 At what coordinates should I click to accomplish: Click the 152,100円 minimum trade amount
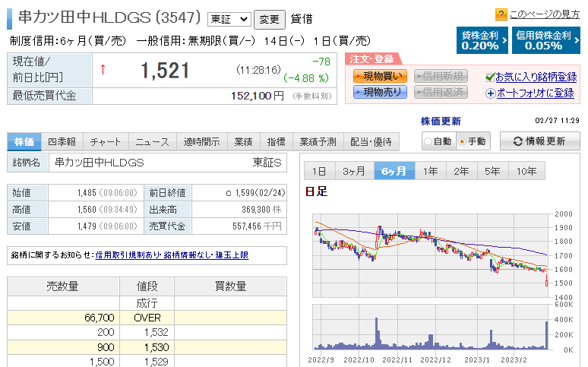(258, 96)
